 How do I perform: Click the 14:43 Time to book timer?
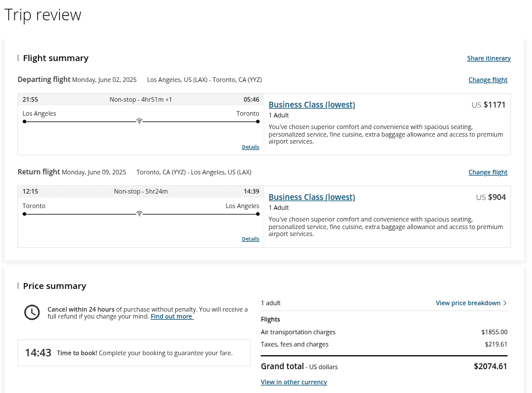[x=37, y=352]
